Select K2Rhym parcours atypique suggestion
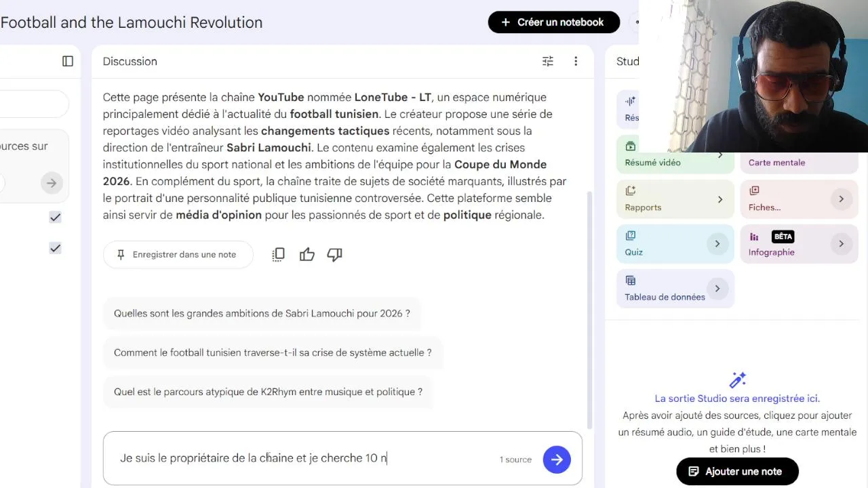 tap(268, 392)
